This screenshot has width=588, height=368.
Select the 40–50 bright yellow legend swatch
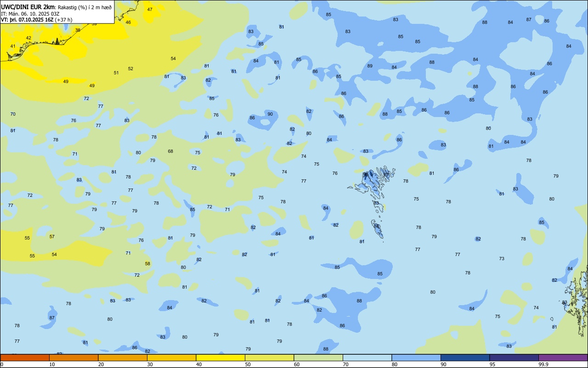pyautogui.click(x=220, y=357)
